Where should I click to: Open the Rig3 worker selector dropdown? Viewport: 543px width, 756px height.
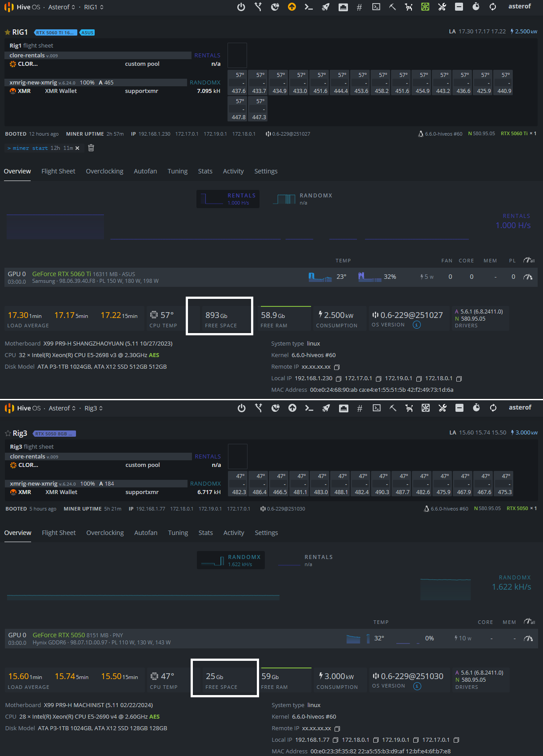click(x=94, y=408)
